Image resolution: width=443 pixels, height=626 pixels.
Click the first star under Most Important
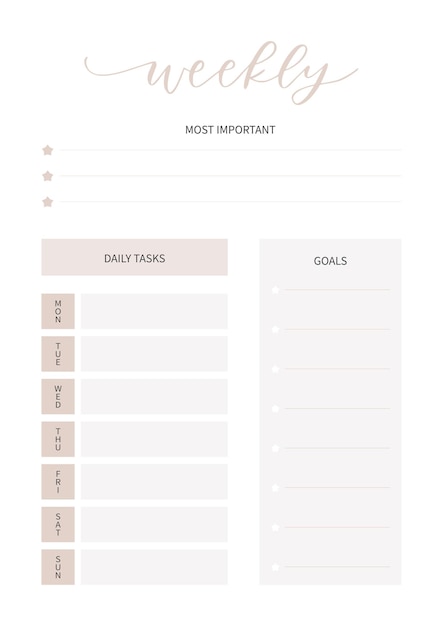click(48, 150)
